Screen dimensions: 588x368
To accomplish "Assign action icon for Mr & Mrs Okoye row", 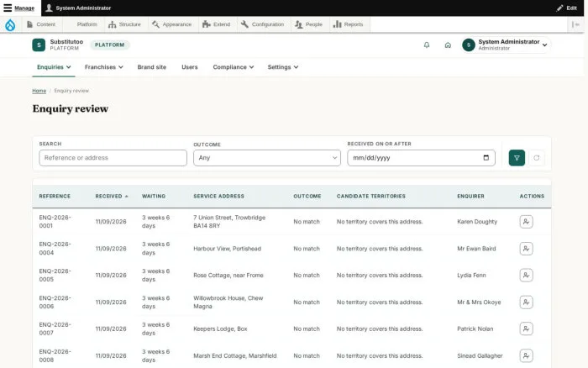I will click(526, 302).
